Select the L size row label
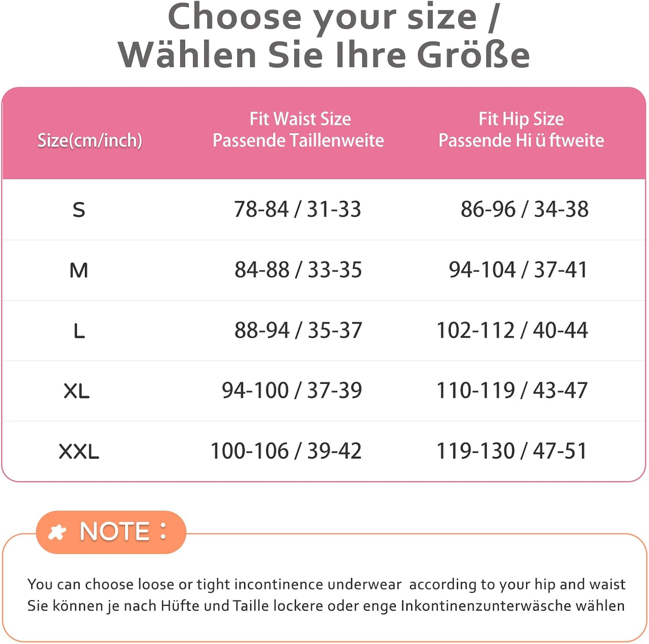This screenshot has height=644, width=649. 79,331
